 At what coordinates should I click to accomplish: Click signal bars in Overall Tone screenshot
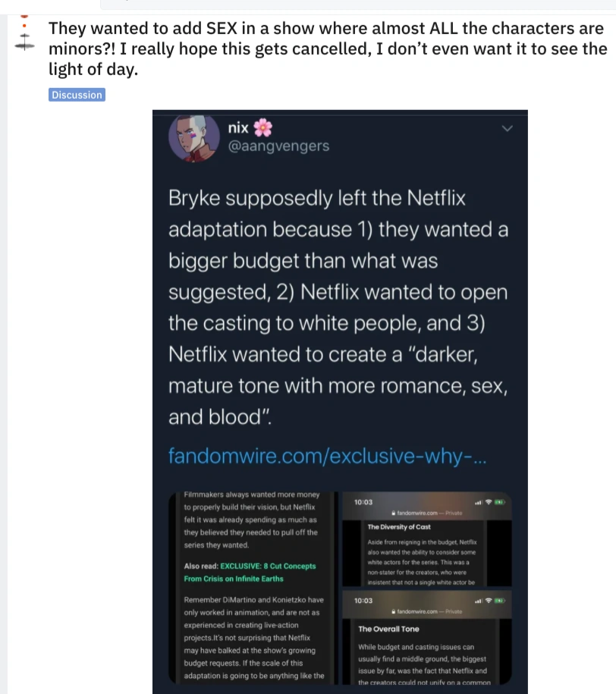pyautogui.click(x=478, y=601)
